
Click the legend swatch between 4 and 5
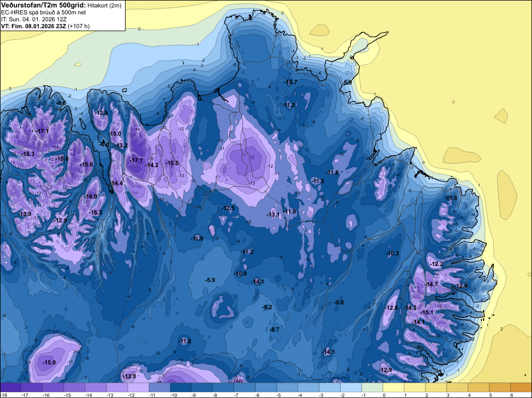479,387
